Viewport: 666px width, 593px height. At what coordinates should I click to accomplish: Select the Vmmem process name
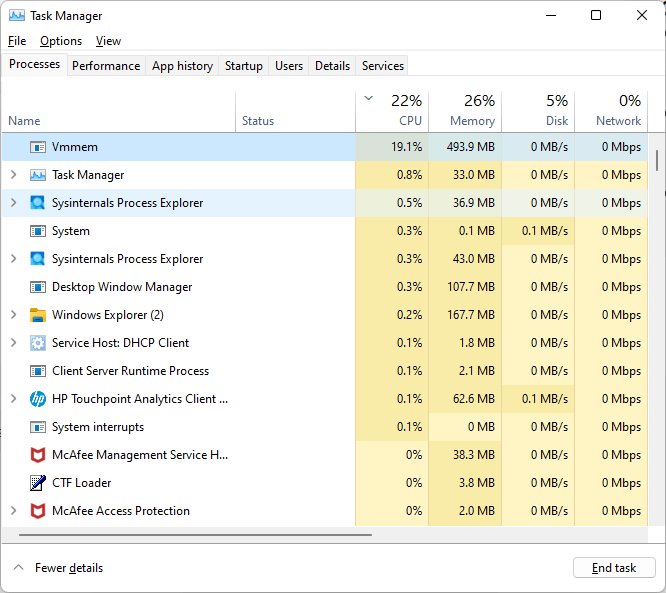pyautogui.click(x=75, y=147)
